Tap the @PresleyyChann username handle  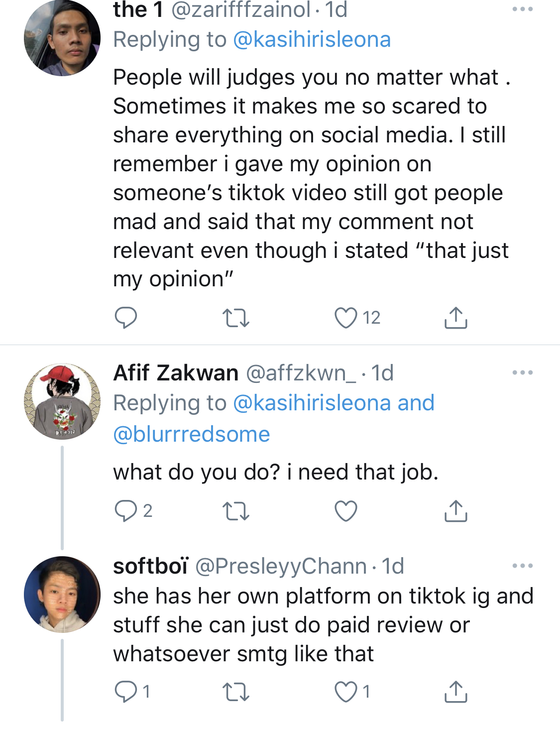click(281, 566)
